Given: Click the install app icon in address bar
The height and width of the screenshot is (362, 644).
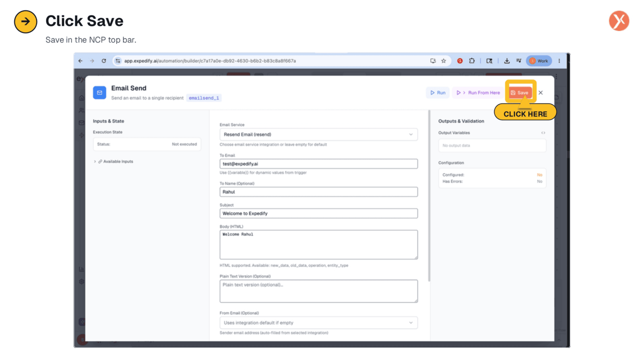Looking at the screenshot, I should [x=433, y=61].
